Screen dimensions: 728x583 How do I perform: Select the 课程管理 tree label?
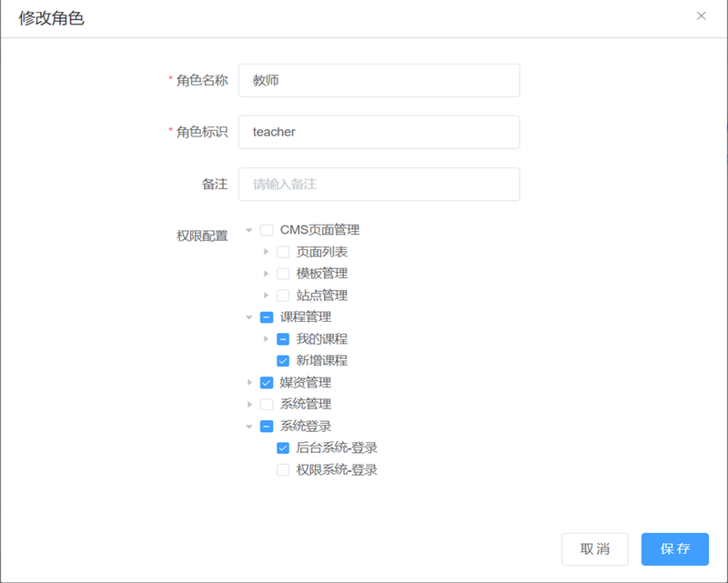306,317
